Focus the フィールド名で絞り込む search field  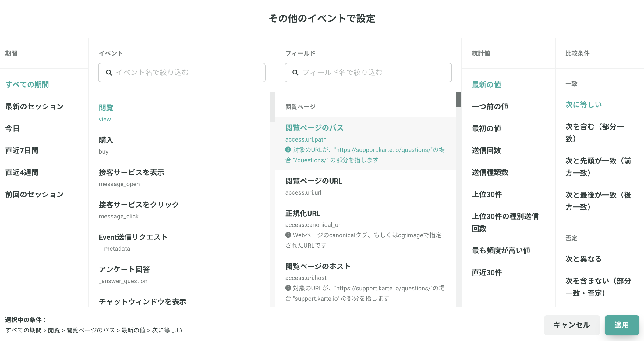pos(368,73)
